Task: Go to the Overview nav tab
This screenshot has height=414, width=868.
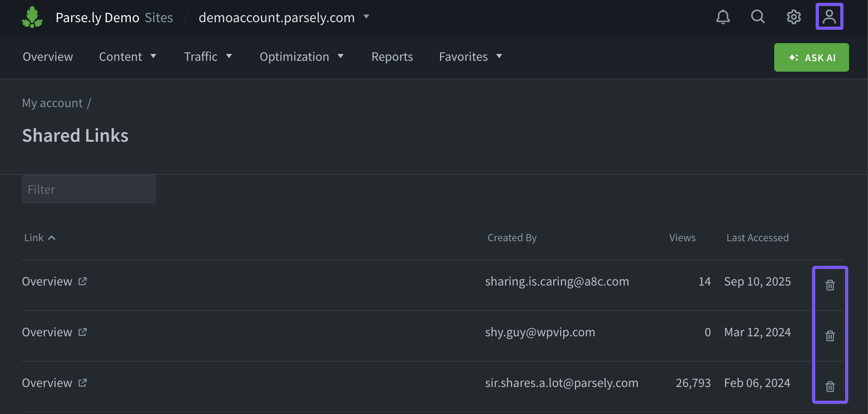Action: click(48, 57)
